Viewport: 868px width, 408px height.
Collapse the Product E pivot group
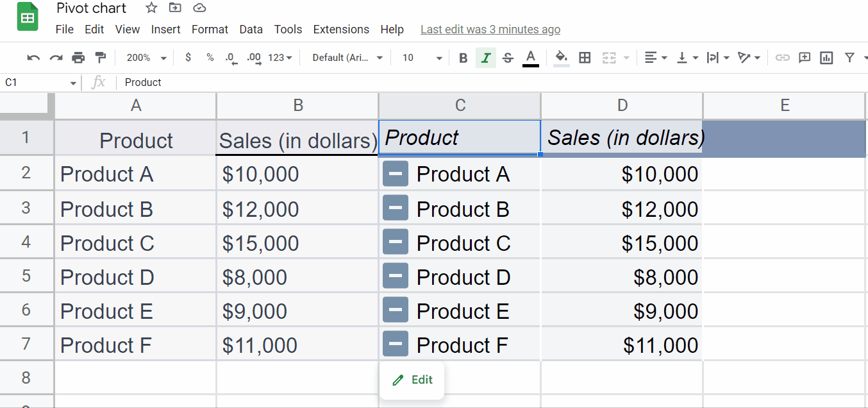[x=396, y=310]
